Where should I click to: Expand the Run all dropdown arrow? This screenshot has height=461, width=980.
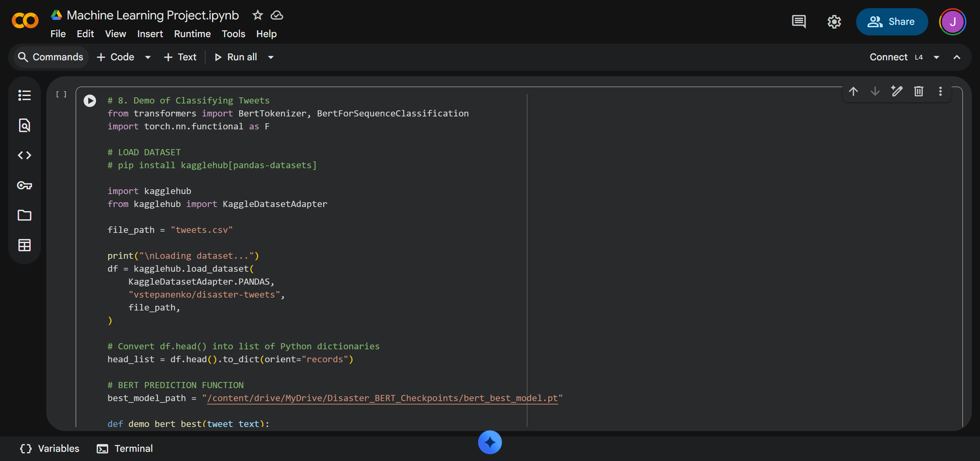tap(271, 57)
